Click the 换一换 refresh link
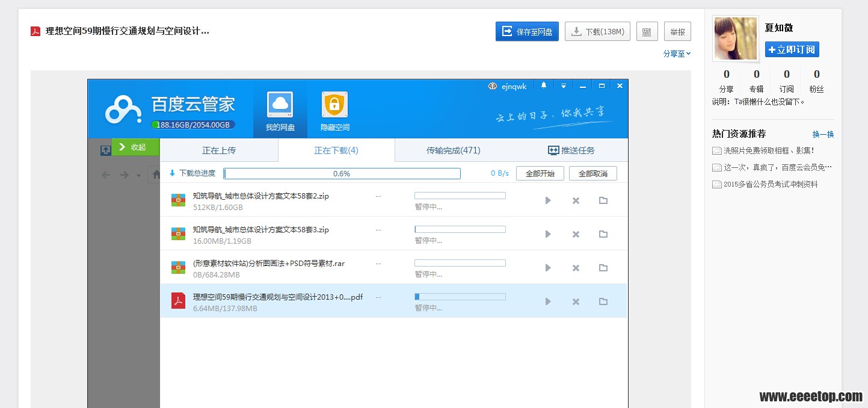The width and height of the screenshot is (868, 408). coord(823,134)
